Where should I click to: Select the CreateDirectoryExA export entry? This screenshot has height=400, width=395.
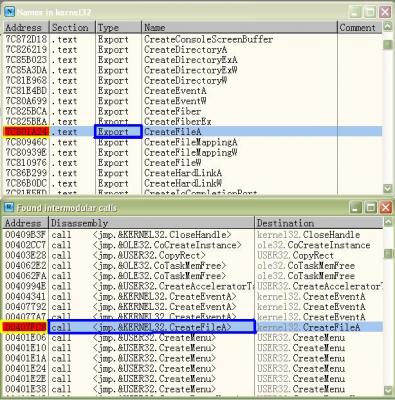pos(193,60)
